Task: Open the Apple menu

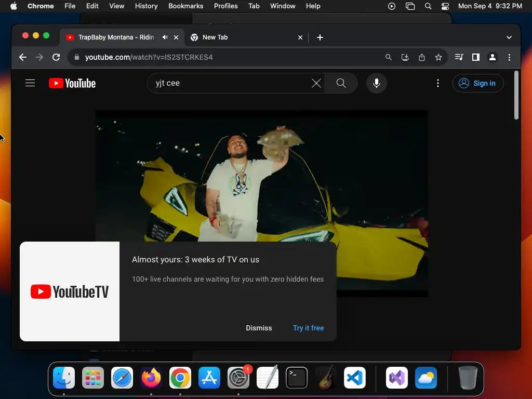Action: point(14,6)
